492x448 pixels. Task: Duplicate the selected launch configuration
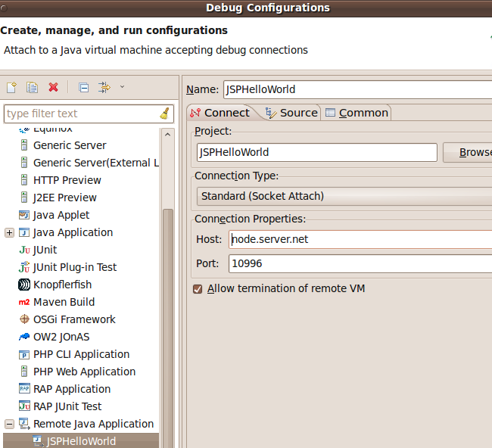pos(32,87)
